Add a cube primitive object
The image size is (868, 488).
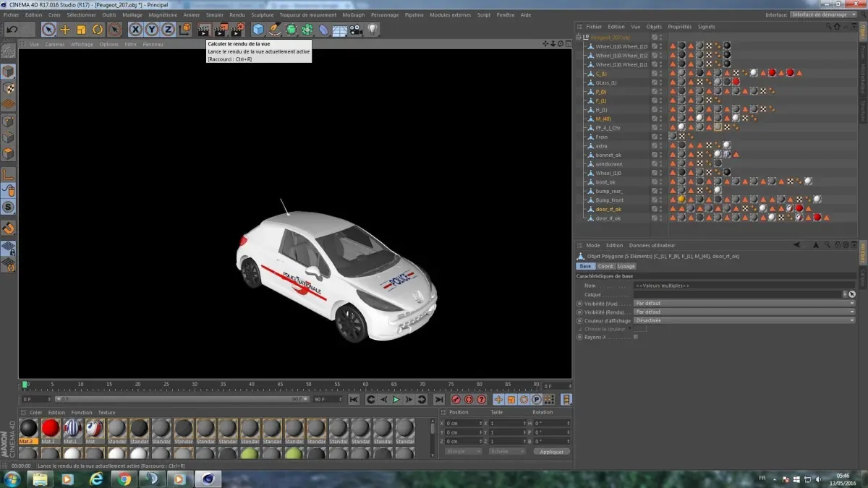pos(258,30)
